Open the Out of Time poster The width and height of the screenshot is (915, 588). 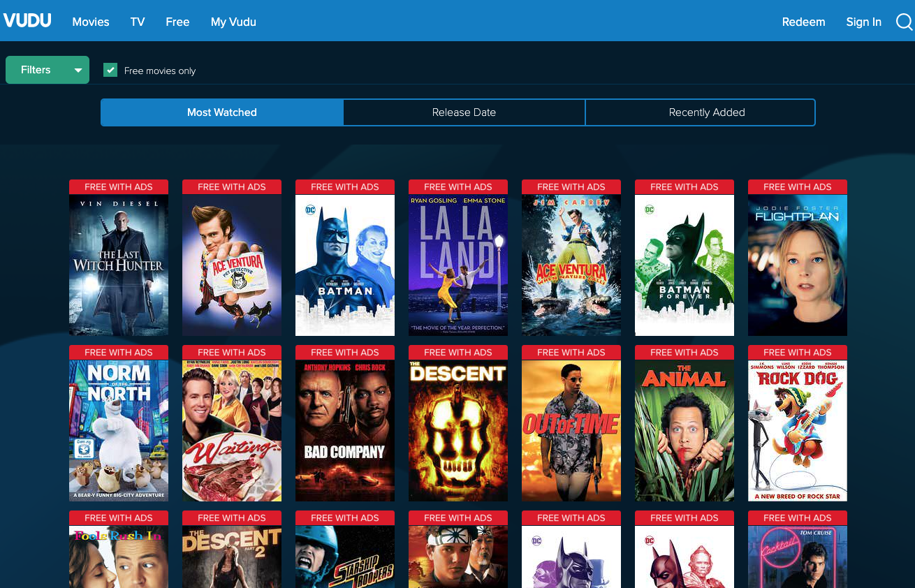[x=571, y=431]
